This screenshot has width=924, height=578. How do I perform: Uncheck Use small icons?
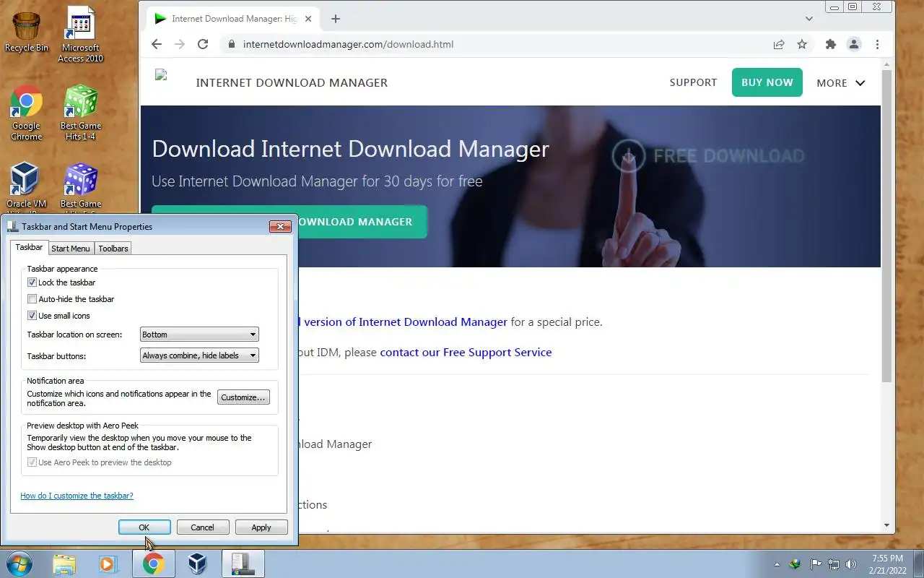click(x=32, y=316)
